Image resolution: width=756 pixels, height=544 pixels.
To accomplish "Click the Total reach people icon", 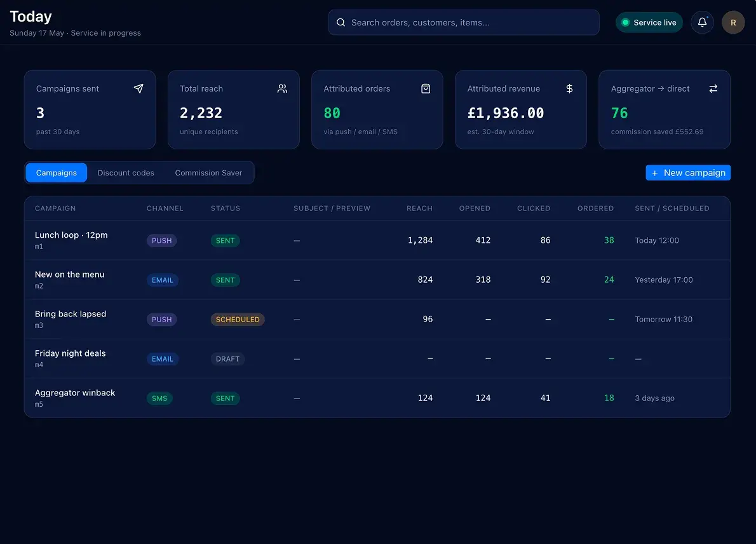I will coord(282,88).
